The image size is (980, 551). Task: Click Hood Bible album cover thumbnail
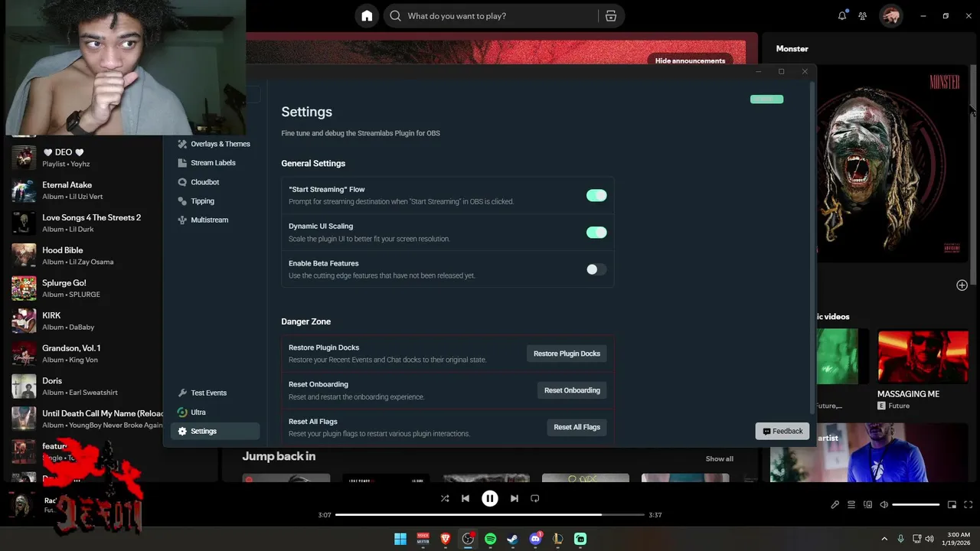24,256
